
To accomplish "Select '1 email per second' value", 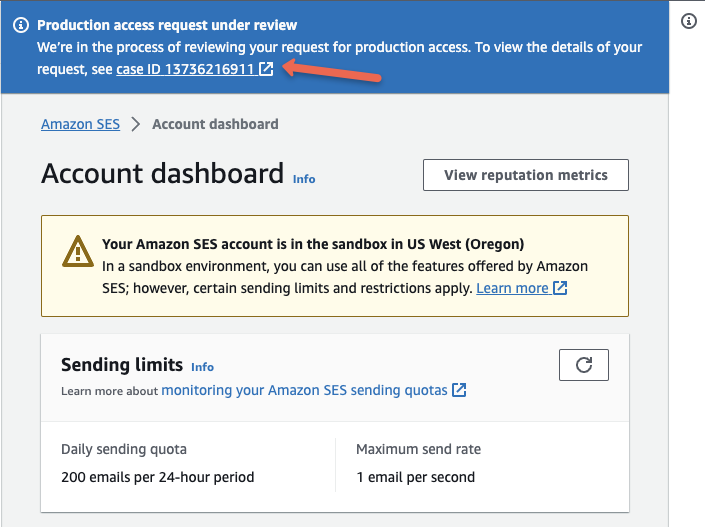I will click(x=415, y=477).
